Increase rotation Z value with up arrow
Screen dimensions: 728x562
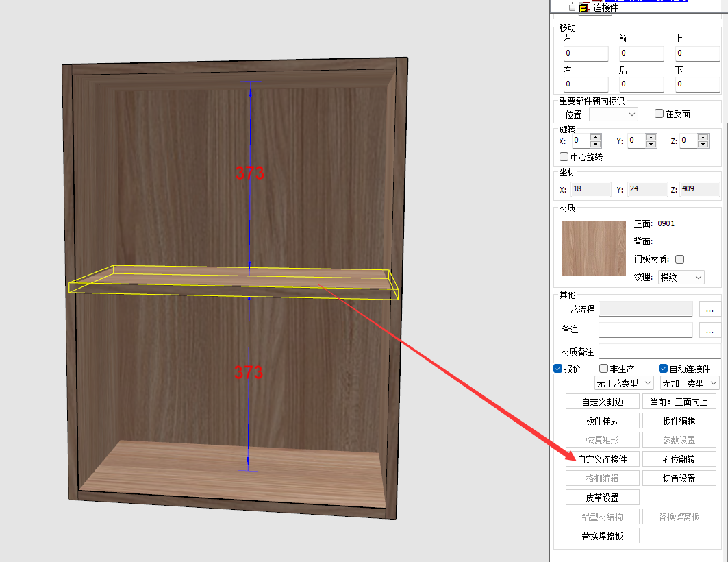coord(703,137)
